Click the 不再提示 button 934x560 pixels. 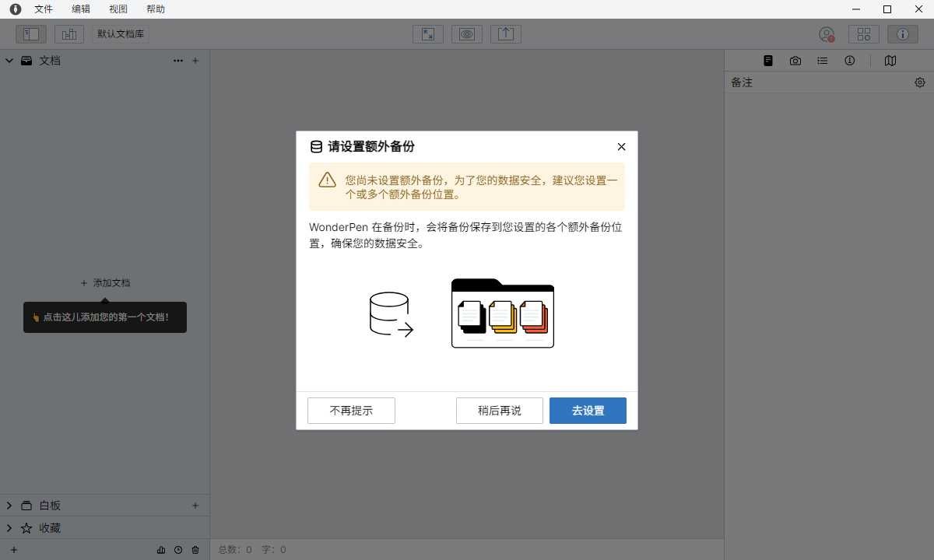click(351, 411)
